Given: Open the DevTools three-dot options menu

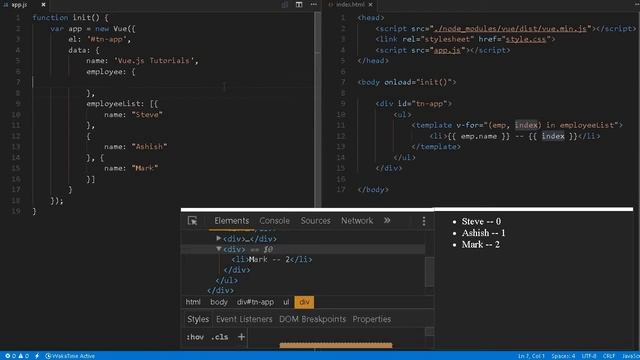Looking at the screenshot, I should pyautogui.click(x=424, y=221).
